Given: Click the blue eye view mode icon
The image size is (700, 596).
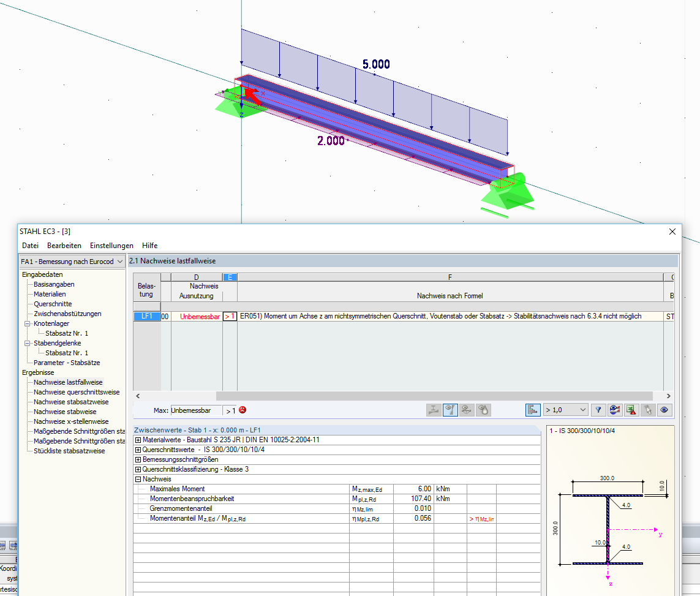Looking at the screenshot, I should point(664,410).
